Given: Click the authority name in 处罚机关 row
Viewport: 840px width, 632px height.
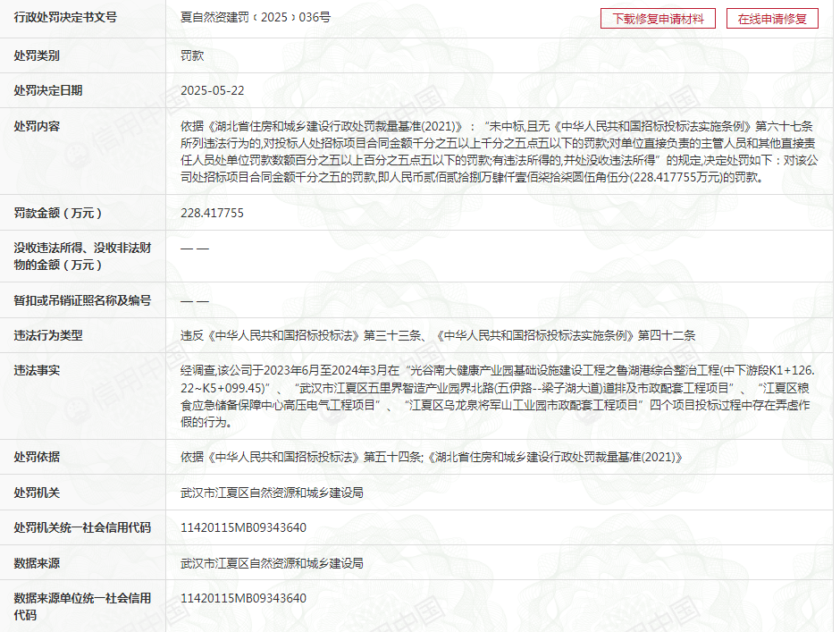Looking at the screenshot, I should [272, 493].
